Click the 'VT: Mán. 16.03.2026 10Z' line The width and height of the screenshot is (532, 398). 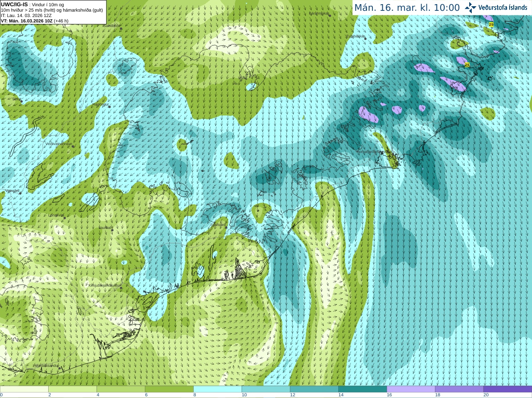tap(34, 21)
